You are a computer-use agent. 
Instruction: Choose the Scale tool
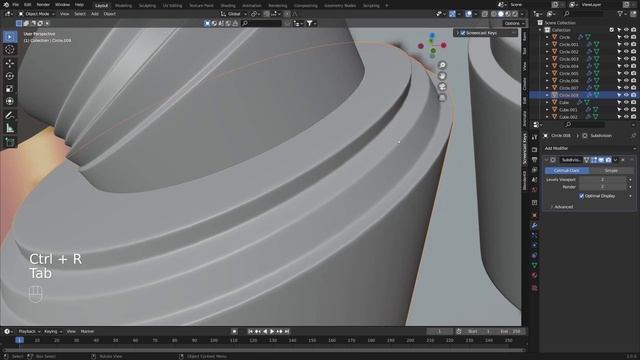(10, 89)
